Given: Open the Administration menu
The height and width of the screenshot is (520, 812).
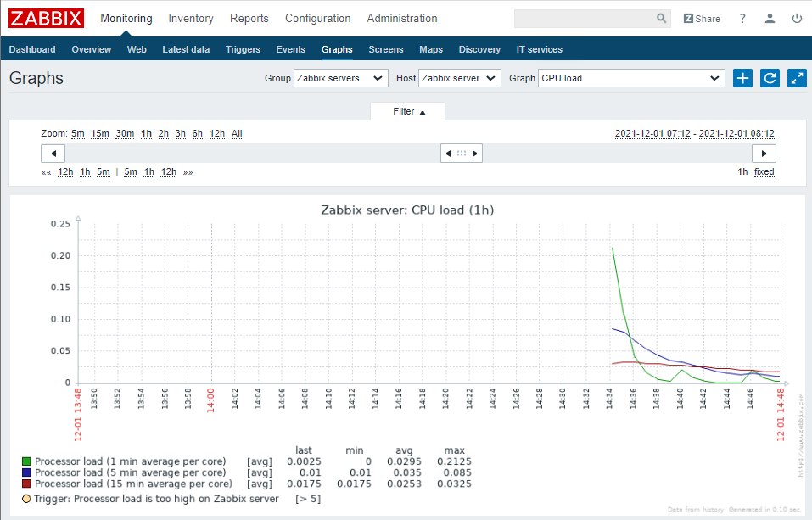Looking at the screenshot, I should coord(402,18).
